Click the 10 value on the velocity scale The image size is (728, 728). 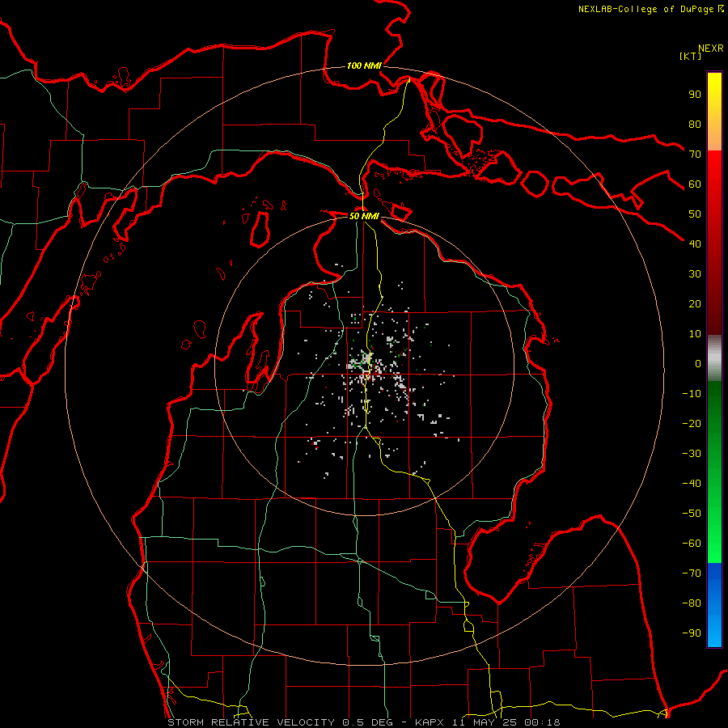(695, 334)
